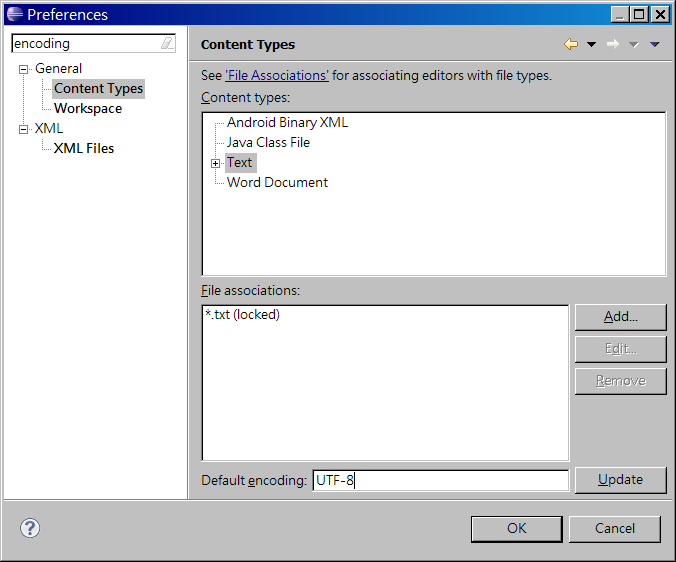Select Java Class File content type
676x562 pixels.
268,142
